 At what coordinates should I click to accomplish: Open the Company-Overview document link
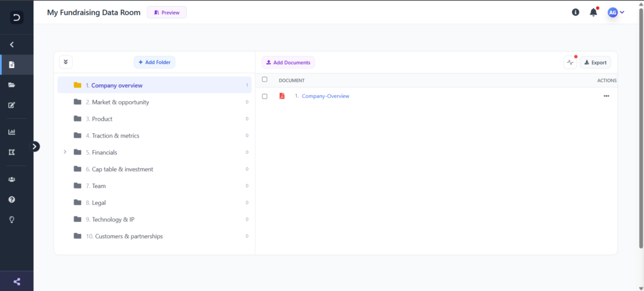325,96
